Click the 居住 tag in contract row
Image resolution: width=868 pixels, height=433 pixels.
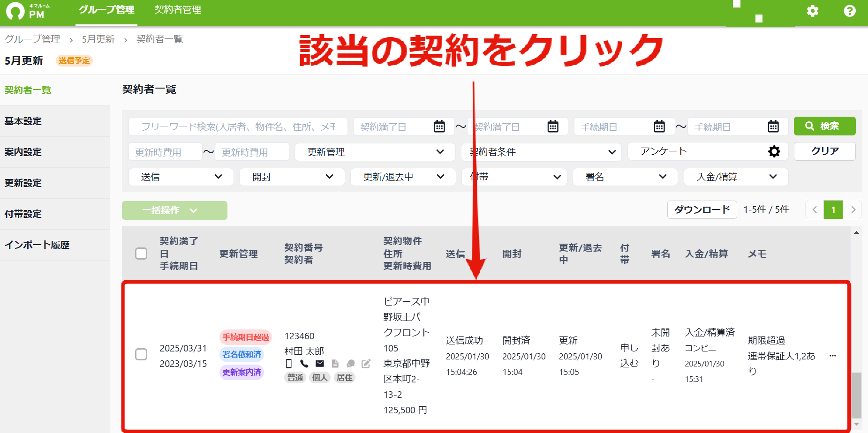pos(344,377)
